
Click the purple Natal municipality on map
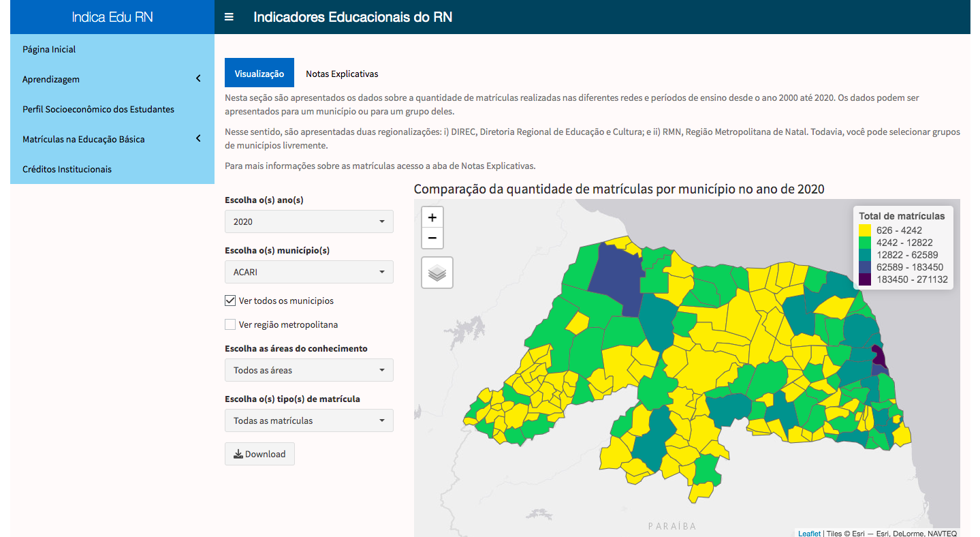click(x=879, y=356)
